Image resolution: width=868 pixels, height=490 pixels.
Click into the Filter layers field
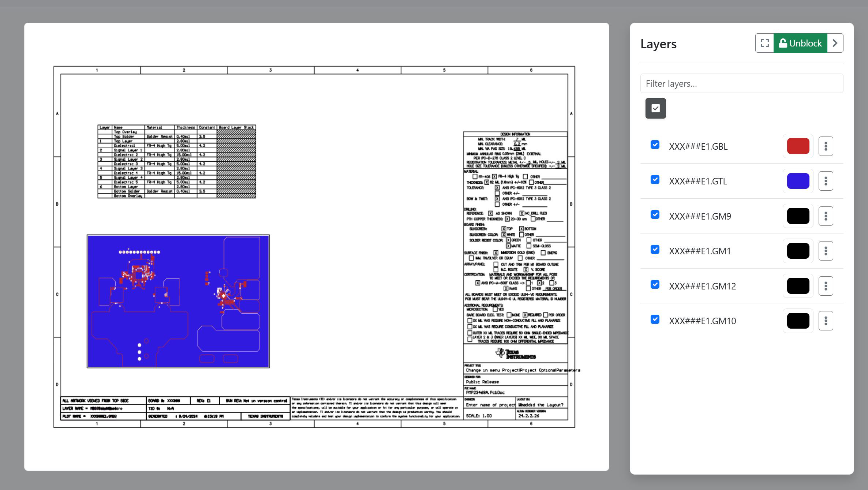(x=741, y=83)
